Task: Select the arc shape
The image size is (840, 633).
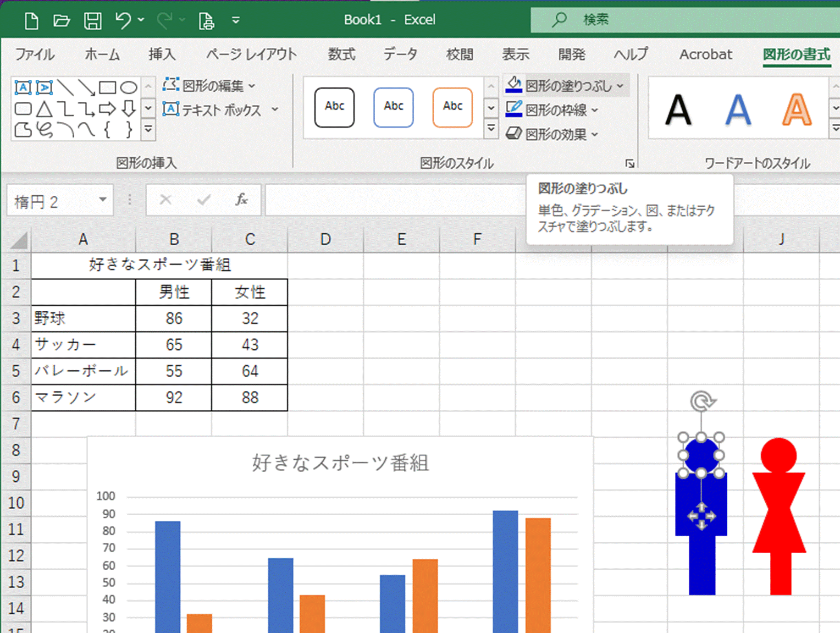Action: coord(66,130)
